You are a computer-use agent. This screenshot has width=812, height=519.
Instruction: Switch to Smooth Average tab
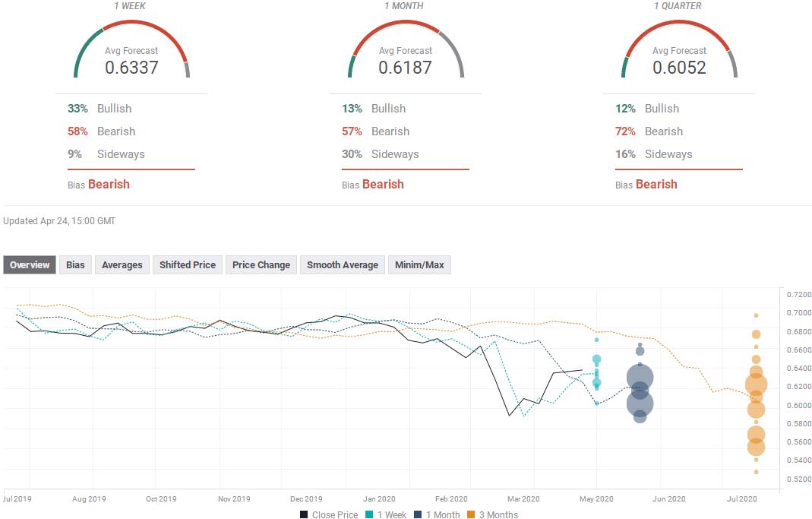pyautogui.click(x=343, y=264)
